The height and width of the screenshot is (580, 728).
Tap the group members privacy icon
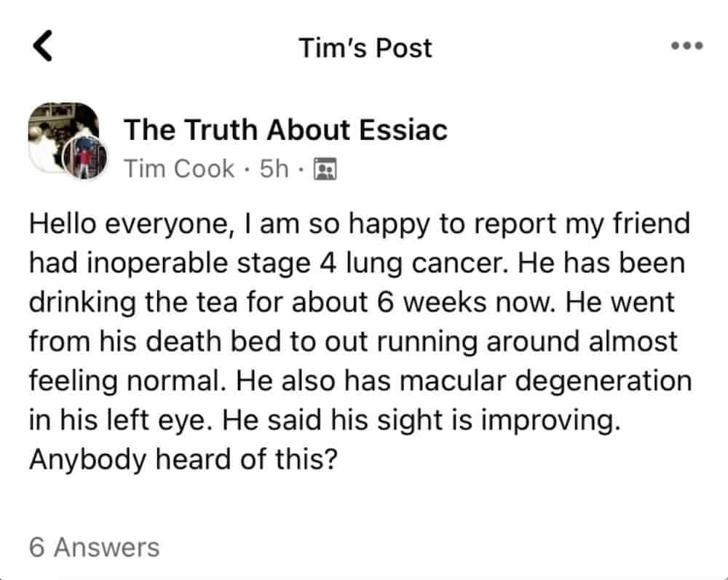(x=325, y=169)
